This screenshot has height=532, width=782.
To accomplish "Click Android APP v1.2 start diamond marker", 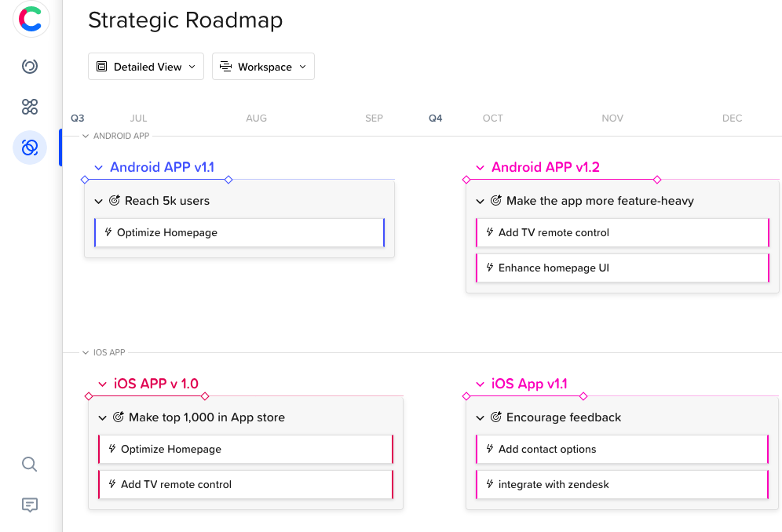I will 466,180.
